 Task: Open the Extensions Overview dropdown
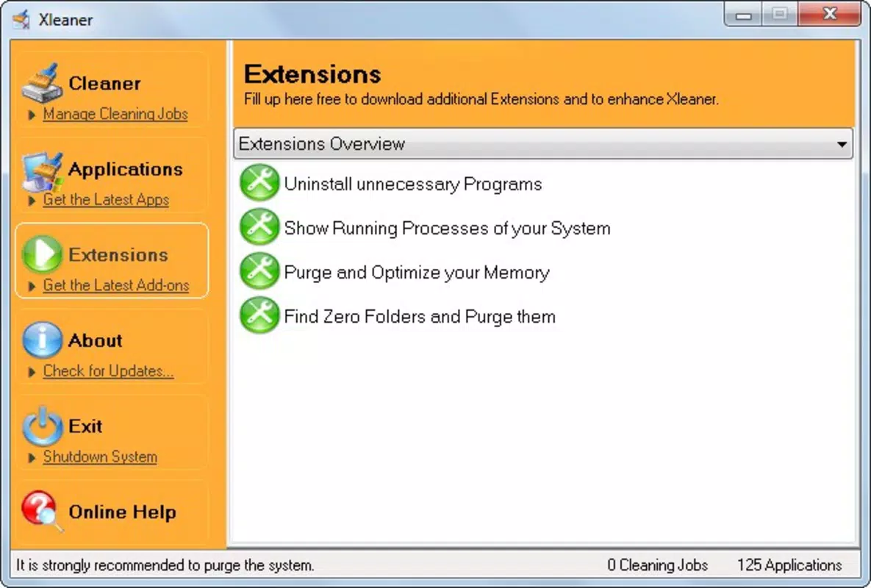[x=542, y=144]
